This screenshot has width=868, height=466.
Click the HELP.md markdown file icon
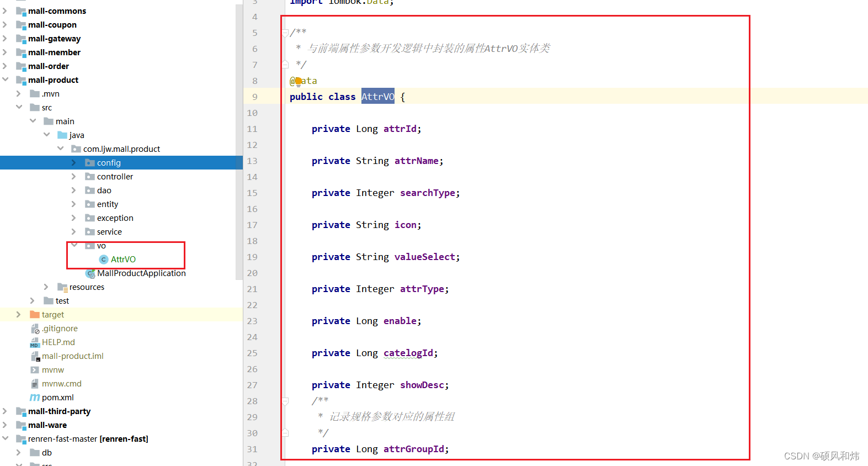click(x=35, y=342)
